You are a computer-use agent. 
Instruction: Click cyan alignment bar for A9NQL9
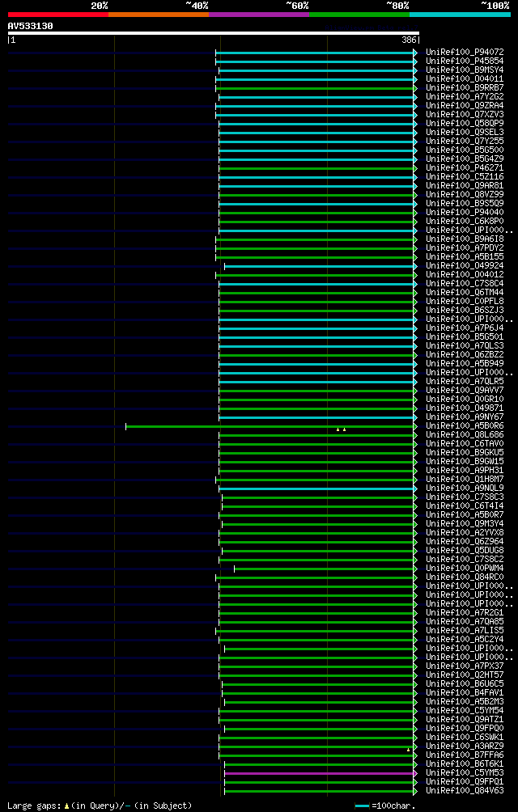[x=316, y=488]
